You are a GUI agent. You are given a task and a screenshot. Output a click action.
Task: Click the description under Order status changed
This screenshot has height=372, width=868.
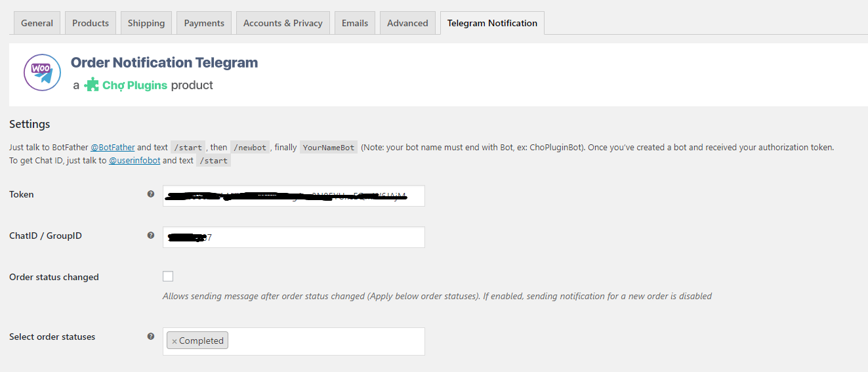(437, 296)
